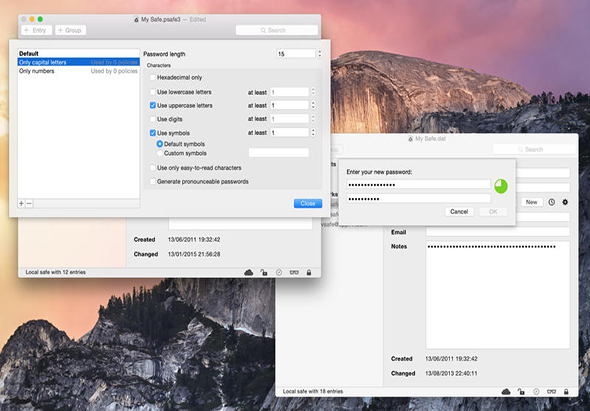This screenshot has height=411, width=590.
Task: Adjust the lowercase letters at-least stepper
Action: click(x=313, y=92)
